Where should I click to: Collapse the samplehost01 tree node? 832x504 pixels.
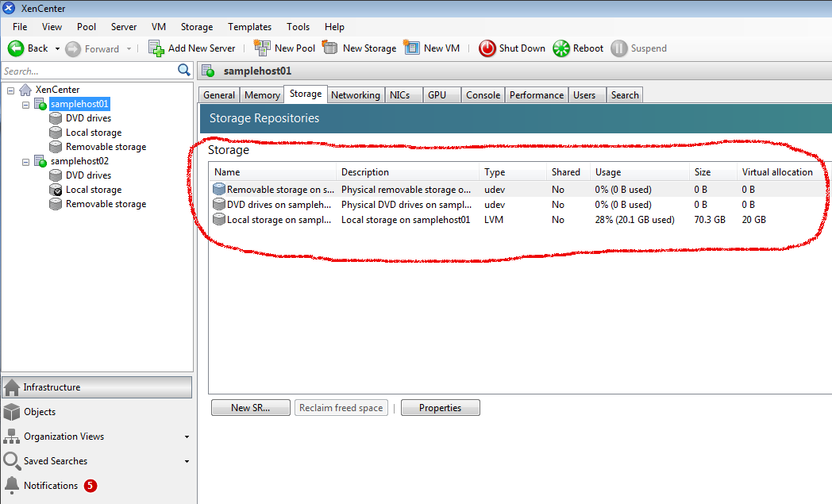(x=26, y=104)
